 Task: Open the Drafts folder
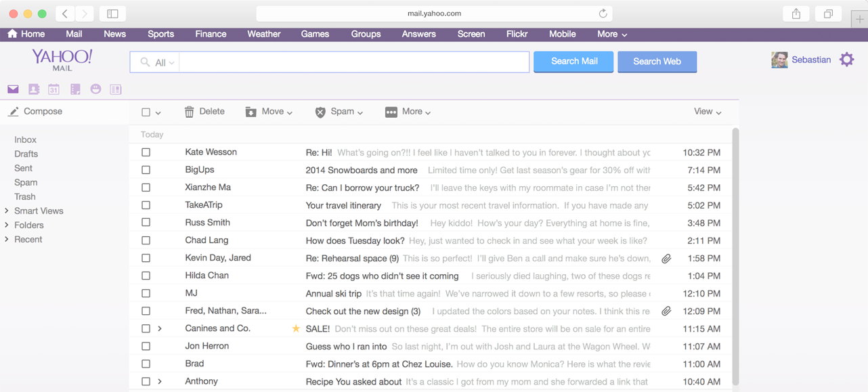tap(26, 154)
